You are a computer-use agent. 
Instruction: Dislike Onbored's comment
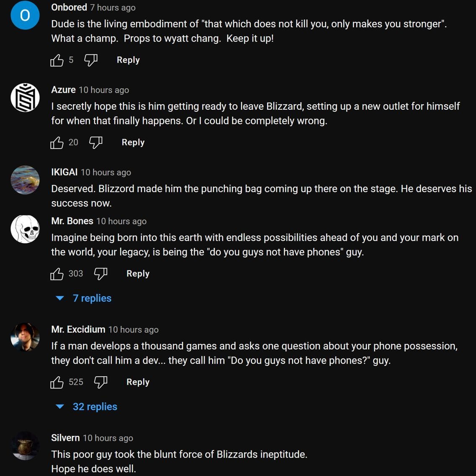tap(90, 60)
